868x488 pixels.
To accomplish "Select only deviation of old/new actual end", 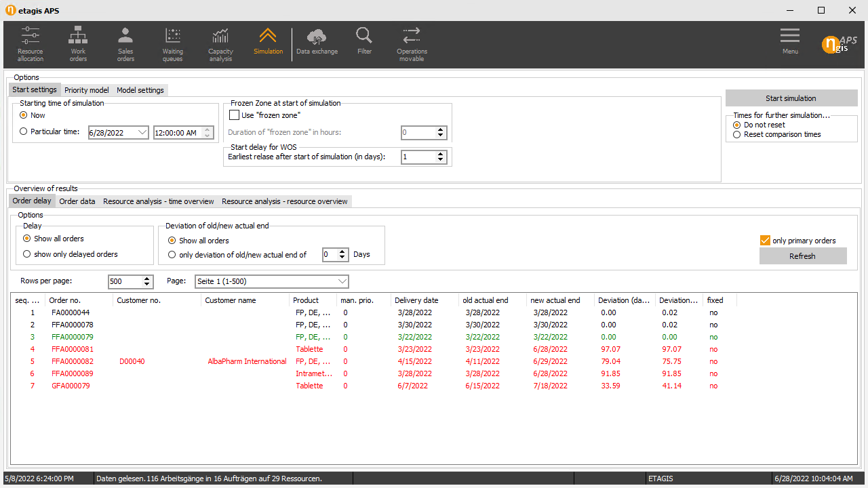I will (172, 255).
